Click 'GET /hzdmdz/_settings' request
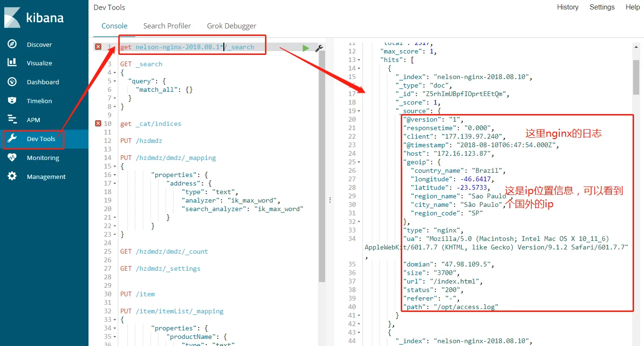The image size is (644, 346). pyautogui.click(x=160, y=268)
